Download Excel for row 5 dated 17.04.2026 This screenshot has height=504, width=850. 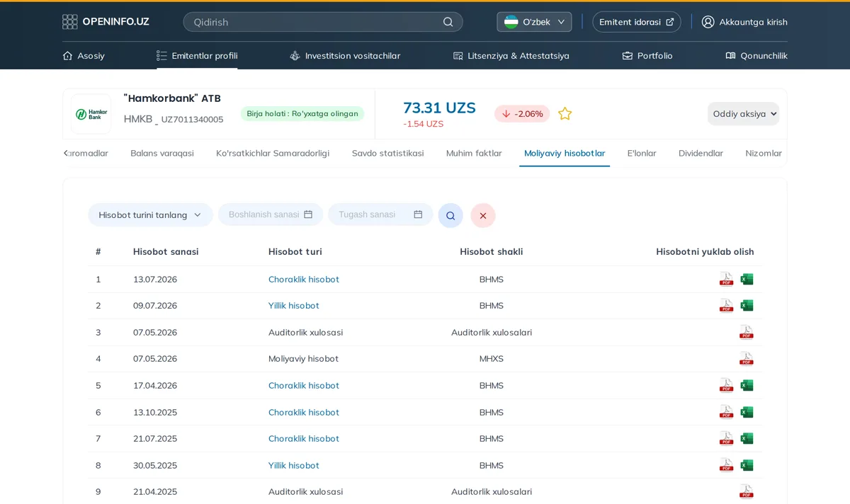(747, 385)
